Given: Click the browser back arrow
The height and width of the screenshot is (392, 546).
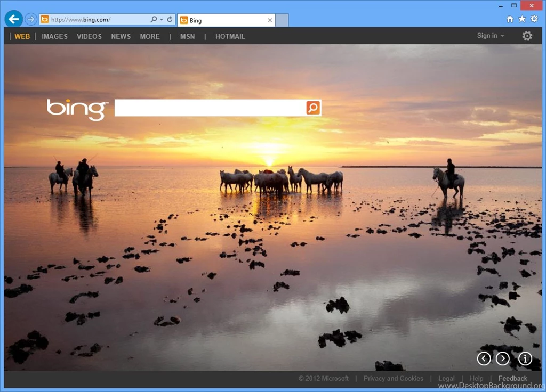Looking at the screenshot, I should [x=13, y=19].
